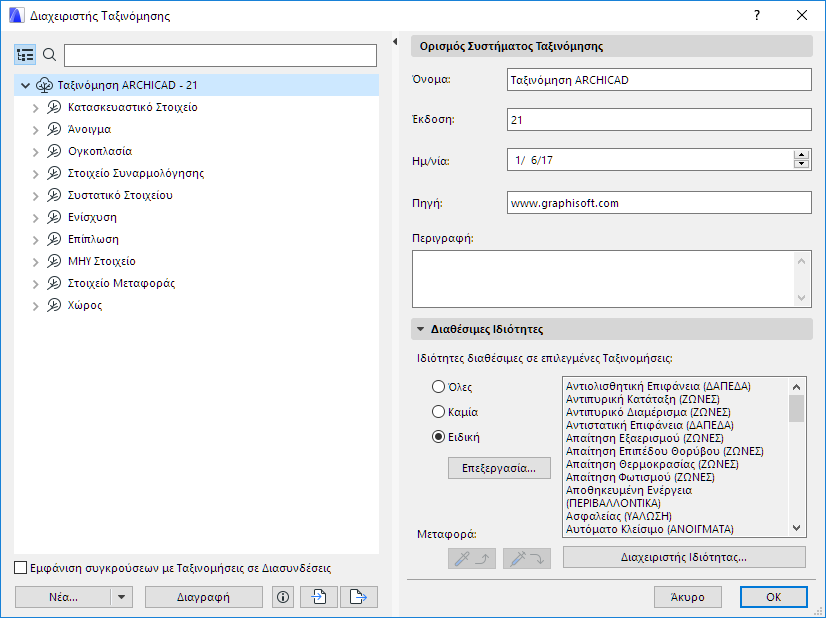Click the inject properties syringe button

click(x=527, y=558)
